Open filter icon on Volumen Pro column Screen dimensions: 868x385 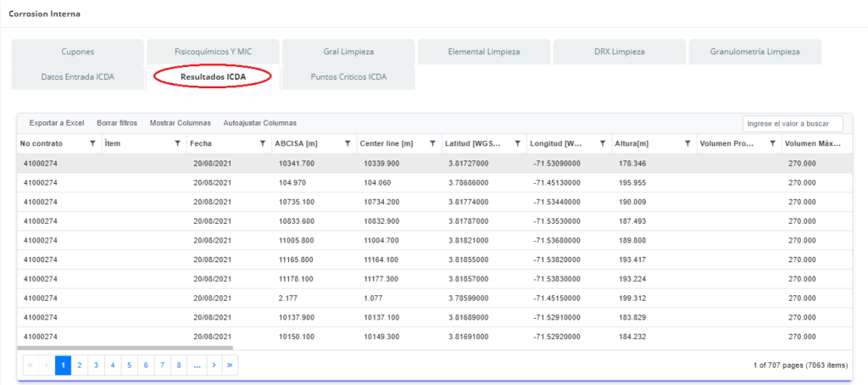[772, 144]
